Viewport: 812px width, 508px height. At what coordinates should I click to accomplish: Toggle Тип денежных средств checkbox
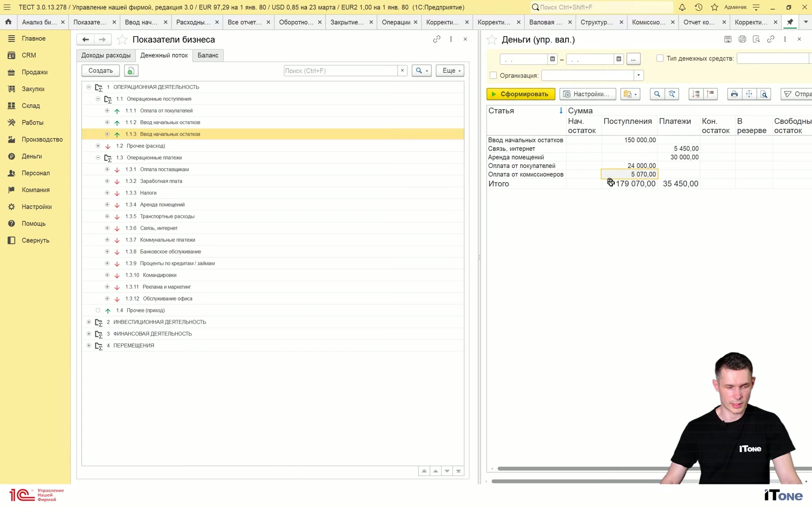[x=660, y=58]
